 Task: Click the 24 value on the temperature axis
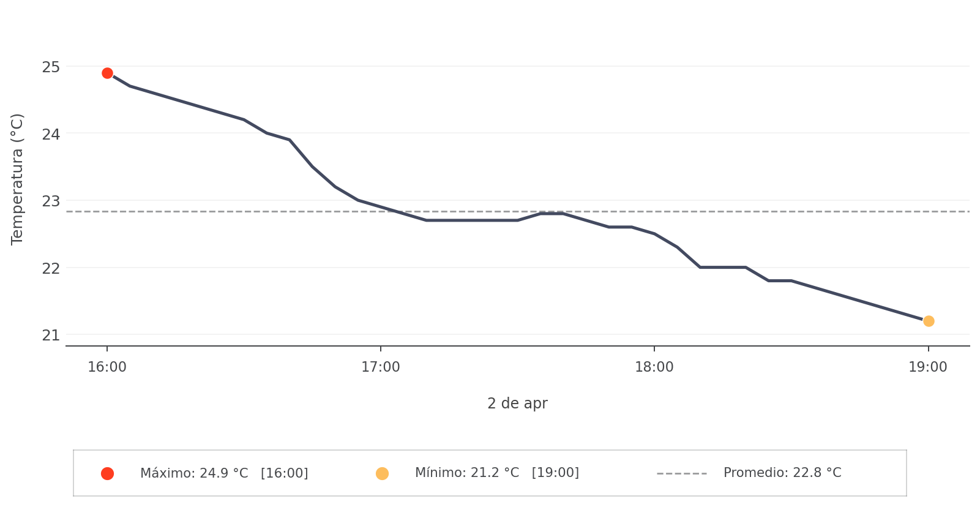point(51,134)
